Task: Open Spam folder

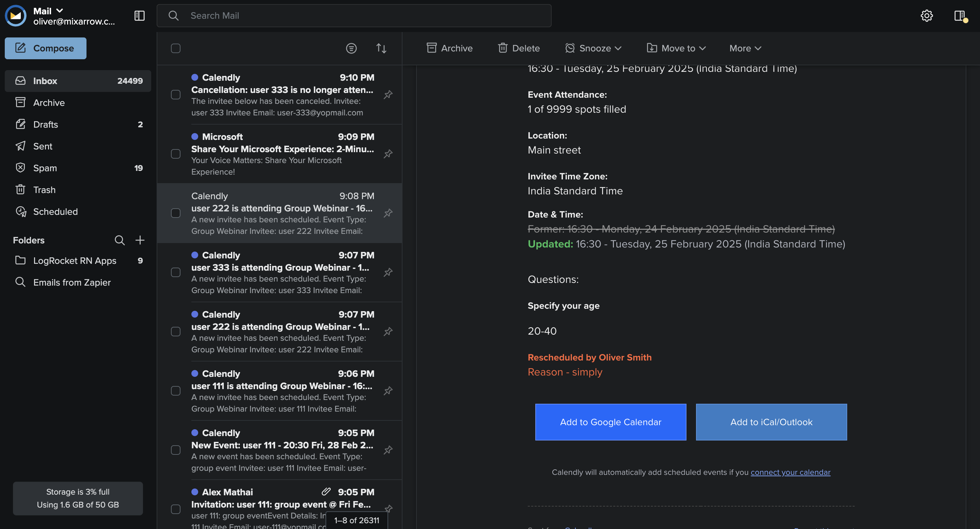Action: click(78, 168)
